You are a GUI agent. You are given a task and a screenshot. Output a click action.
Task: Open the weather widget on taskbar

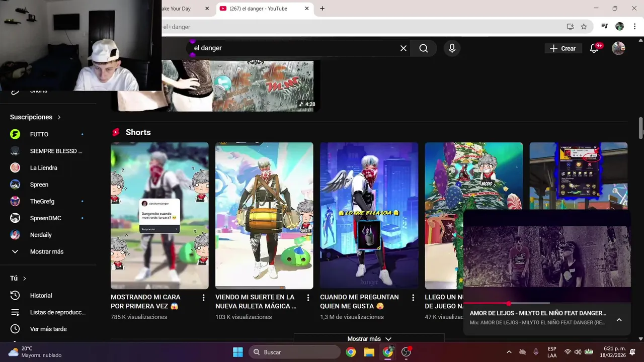35,352
